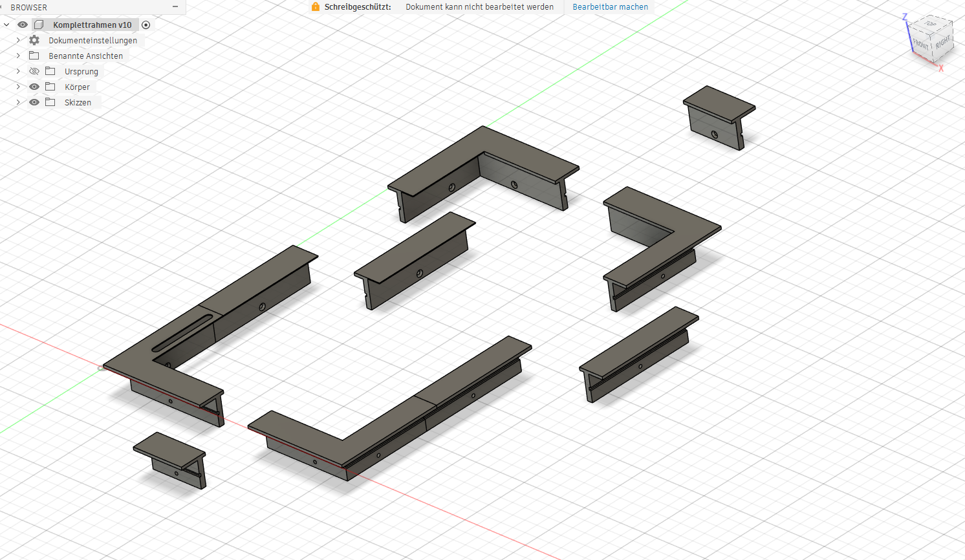
Task: Click the folder icon of Benannte Ansichten
Action: tap(34, 56)
